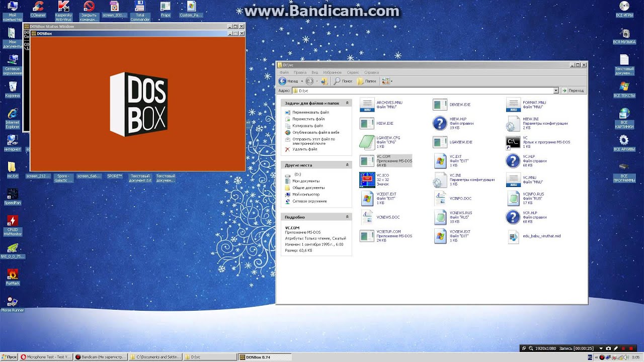Click the Up folder icon in Explorer toolbar
The height and width of the screenshot is (362, 644).
coord(325,81)
